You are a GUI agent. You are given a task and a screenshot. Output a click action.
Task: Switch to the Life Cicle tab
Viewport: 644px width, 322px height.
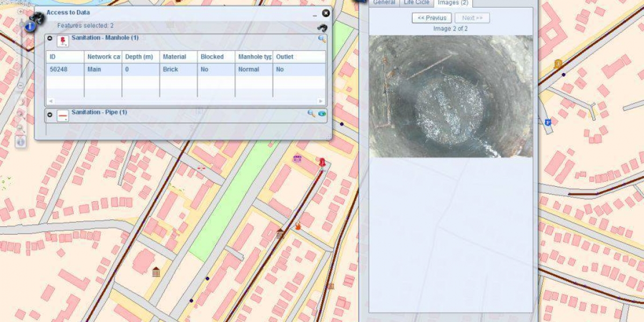416,3
